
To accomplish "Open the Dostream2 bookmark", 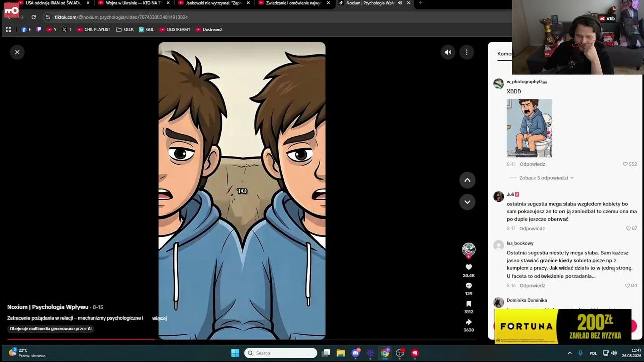I will tap(209, 30).
